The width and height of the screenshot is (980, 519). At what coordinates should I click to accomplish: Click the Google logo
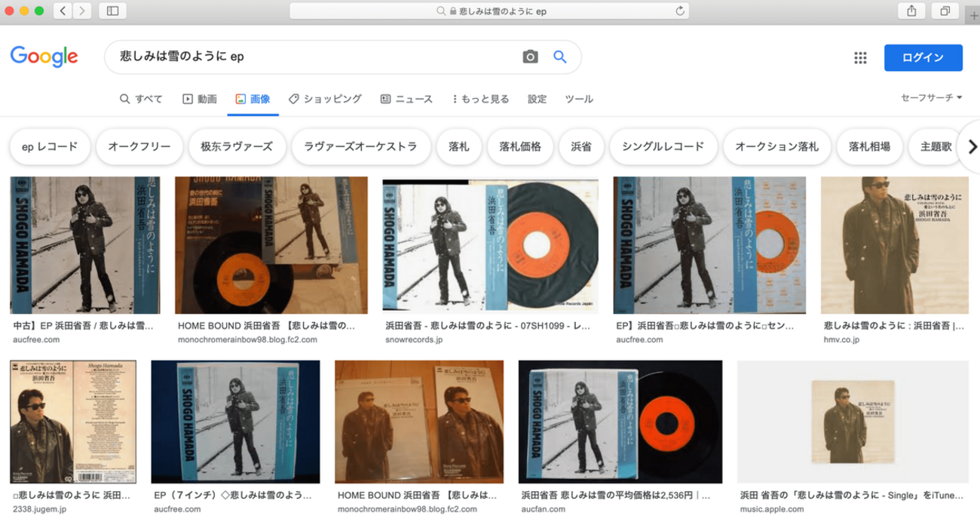44,57
